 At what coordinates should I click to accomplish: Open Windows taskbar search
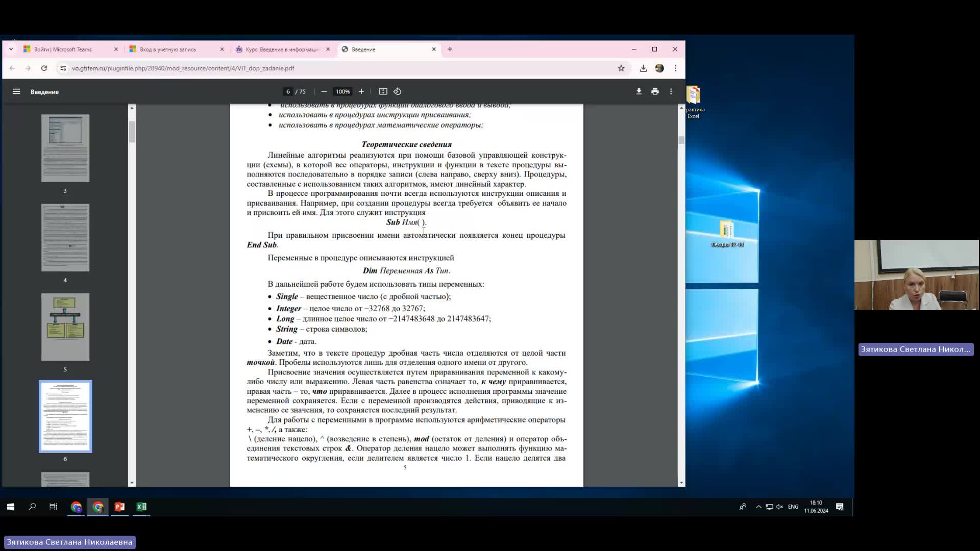pyautogui.click(x=32, y=507)
